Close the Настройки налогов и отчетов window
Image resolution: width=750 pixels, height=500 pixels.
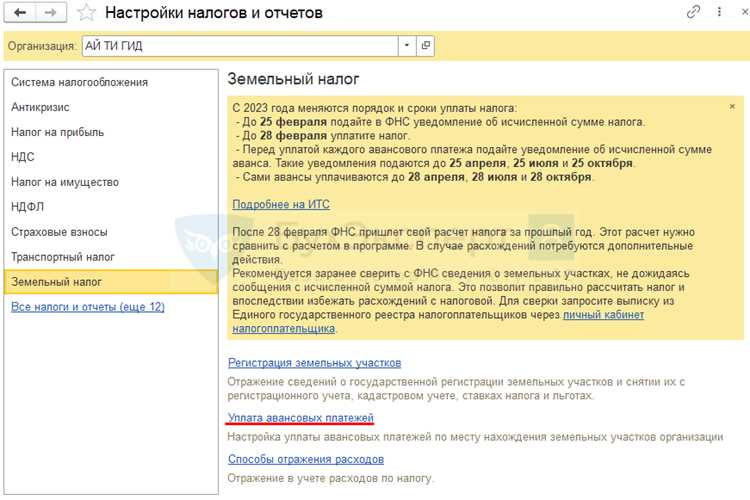[745, 12]
